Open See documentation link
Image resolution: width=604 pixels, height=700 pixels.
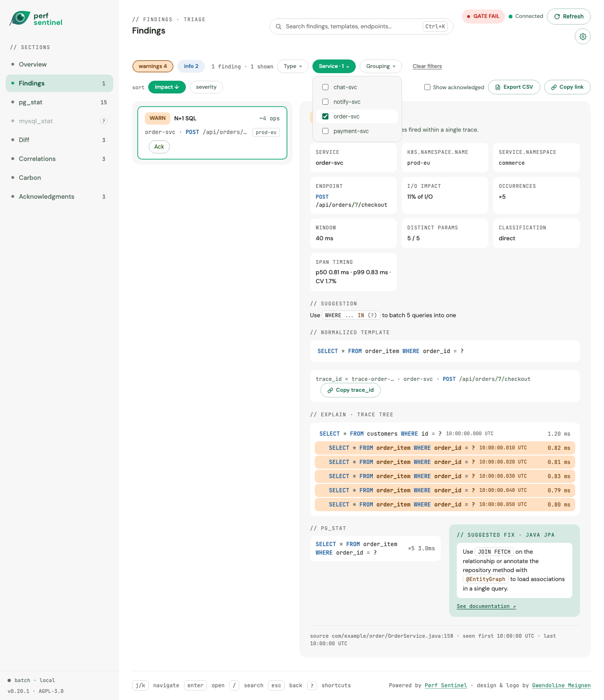486,606
